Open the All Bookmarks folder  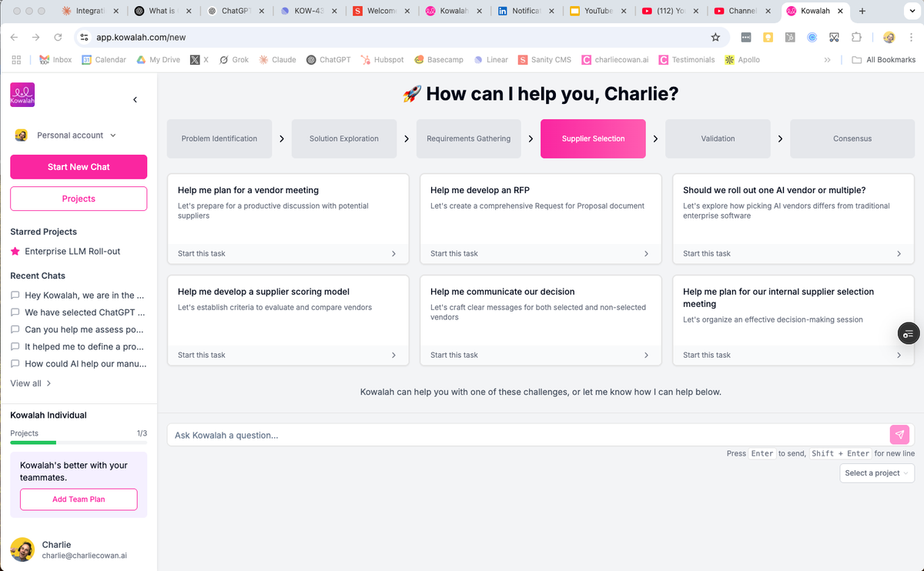(x=884, y=59)
